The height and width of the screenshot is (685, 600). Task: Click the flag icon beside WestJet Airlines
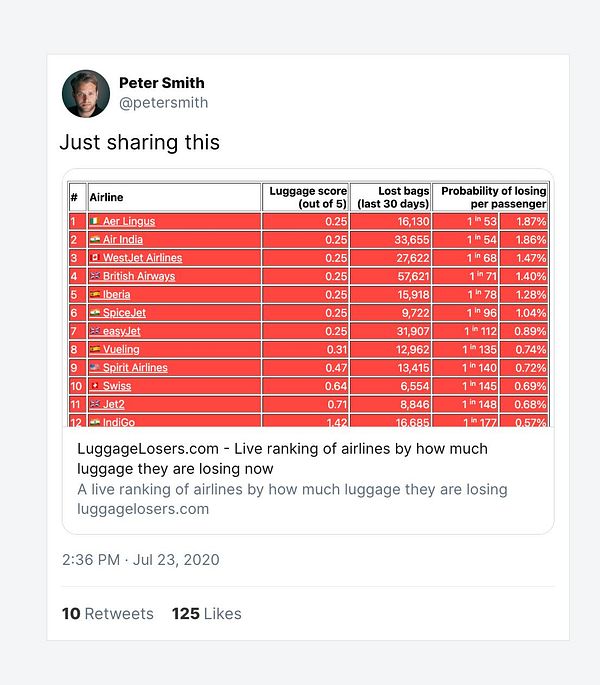click(94, 258)
